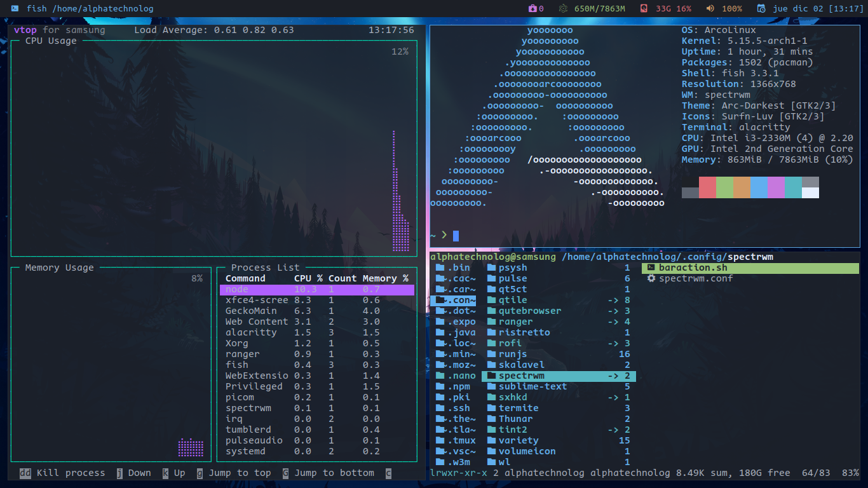Click the dd Kill process shortcut hint

[62, 473]
